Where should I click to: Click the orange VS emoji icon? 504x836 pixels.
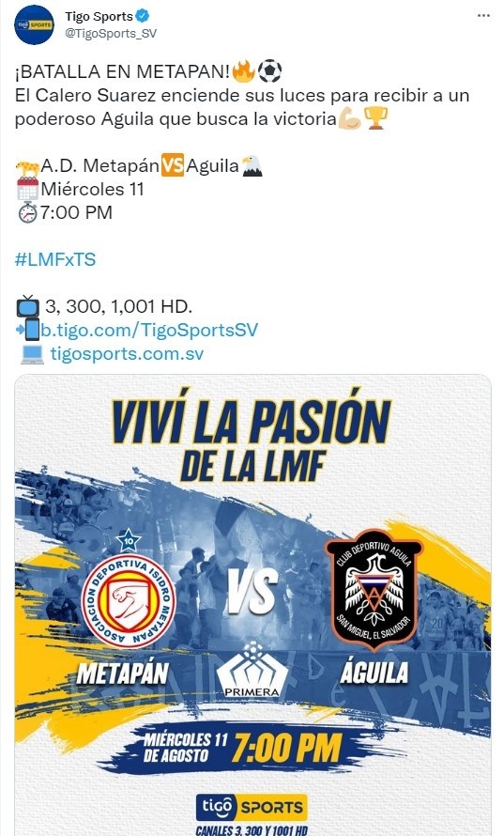pyautogui.click(x=172, y=165)
